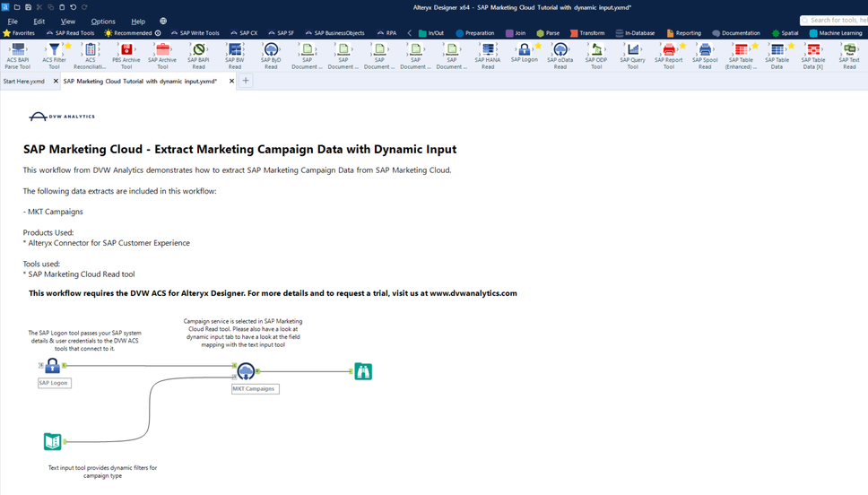Viewport: 868px width, 495px height.
Task: Open the View menu
Action: (68, 22)
